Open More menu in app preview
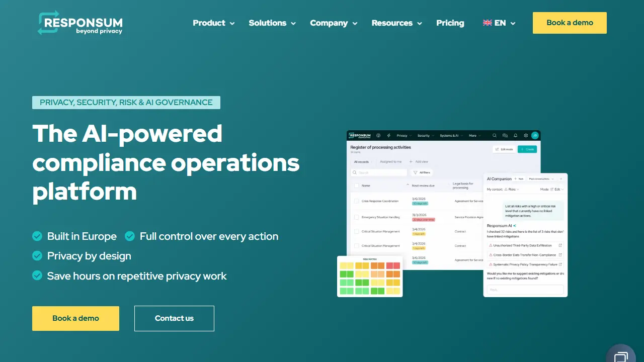 pos(475,135)
